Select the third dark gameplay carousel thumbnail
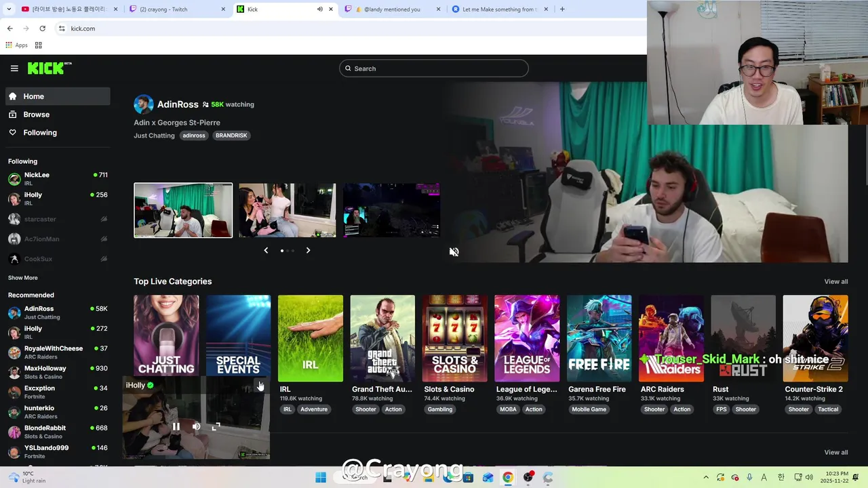This screenshot has width=868, height=488. click(x=391, y=210)
